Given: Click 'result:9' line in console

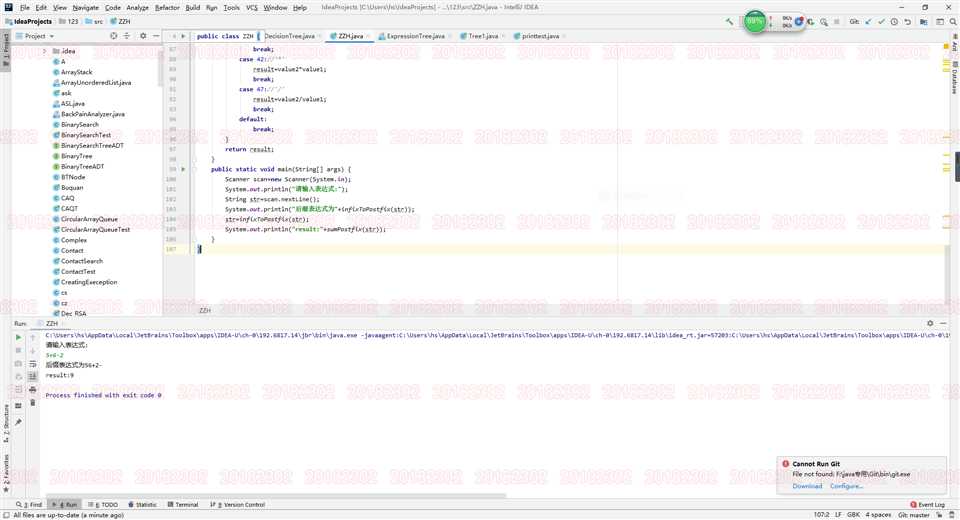Looking at the screenshot, I should click(x=60, y=375).
